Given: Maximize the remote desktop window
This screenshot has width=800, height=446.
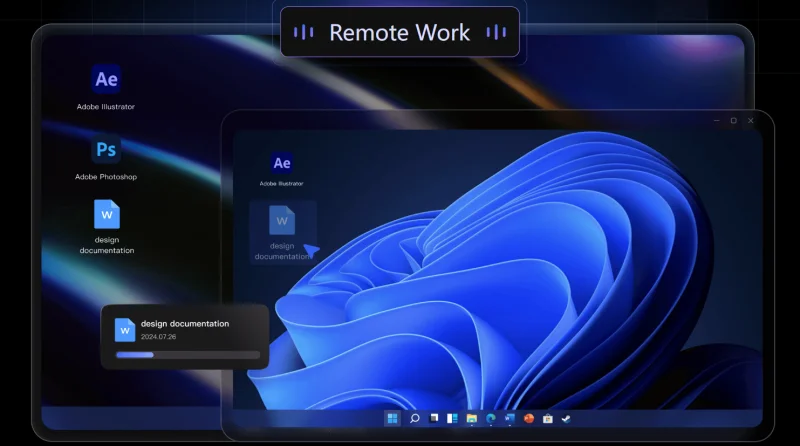Looking at the screenshot, I should coord(734,120).
